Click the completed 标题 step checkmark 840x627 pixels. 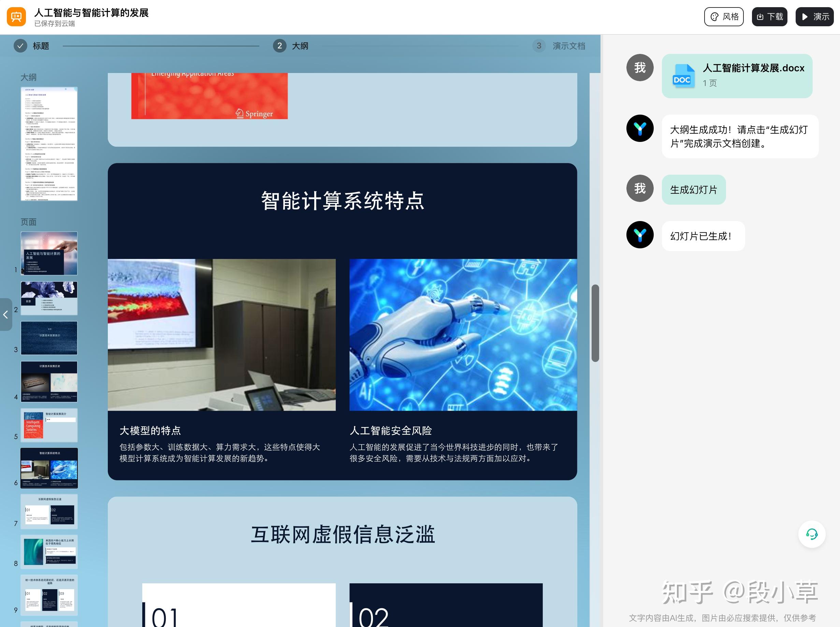pos(20,46)
